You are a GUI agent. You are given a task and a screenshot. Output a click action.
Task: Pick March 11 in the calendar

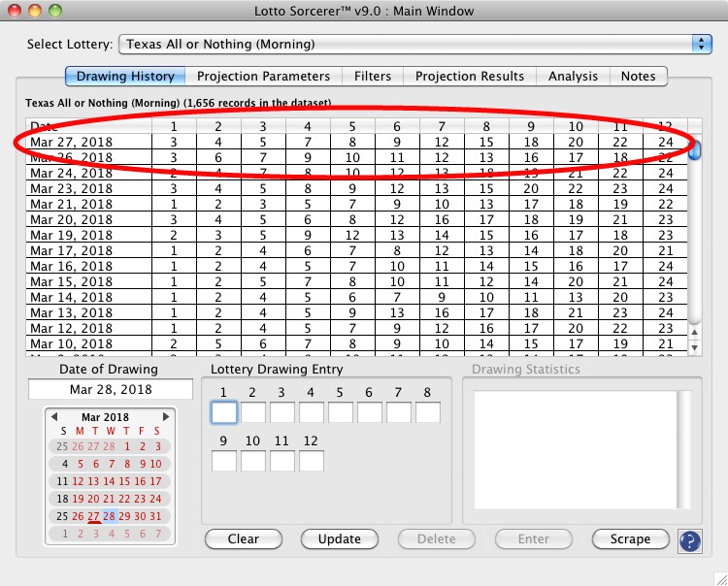[63, 481]
